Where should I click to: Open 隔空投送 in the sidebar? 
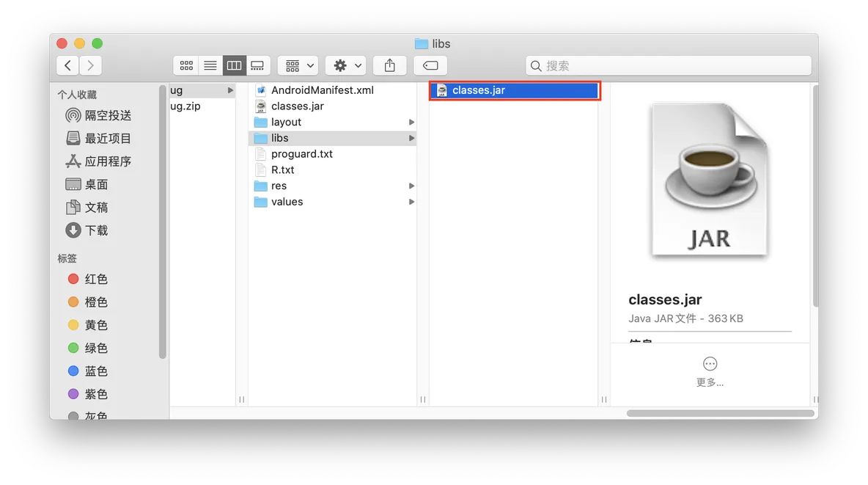[x=98, y=115]
